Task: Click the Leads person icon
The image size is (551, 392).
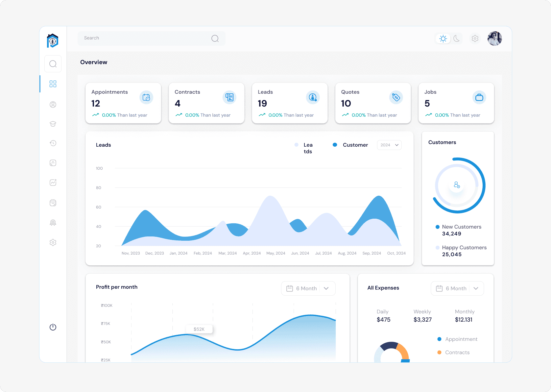Action: [313, 97]
